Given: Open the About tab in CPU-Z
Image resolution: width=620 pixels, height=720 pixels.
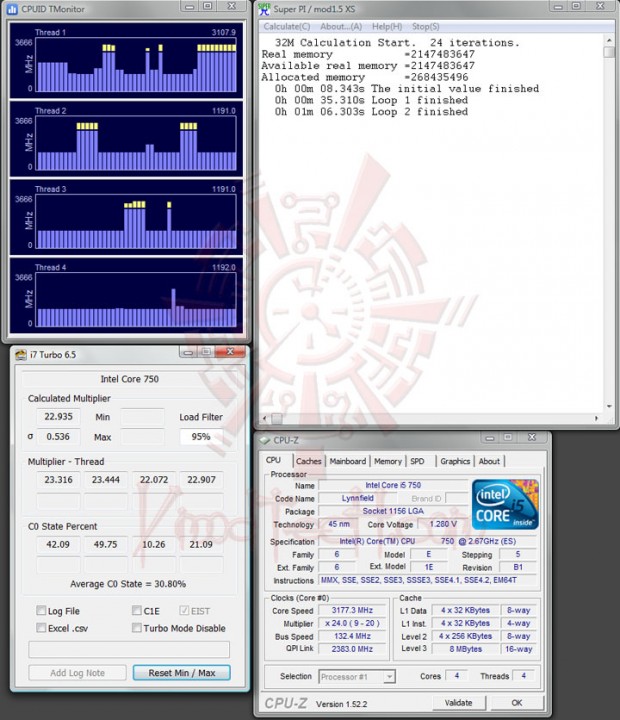Looking at the screenshot, I should 489,461.
